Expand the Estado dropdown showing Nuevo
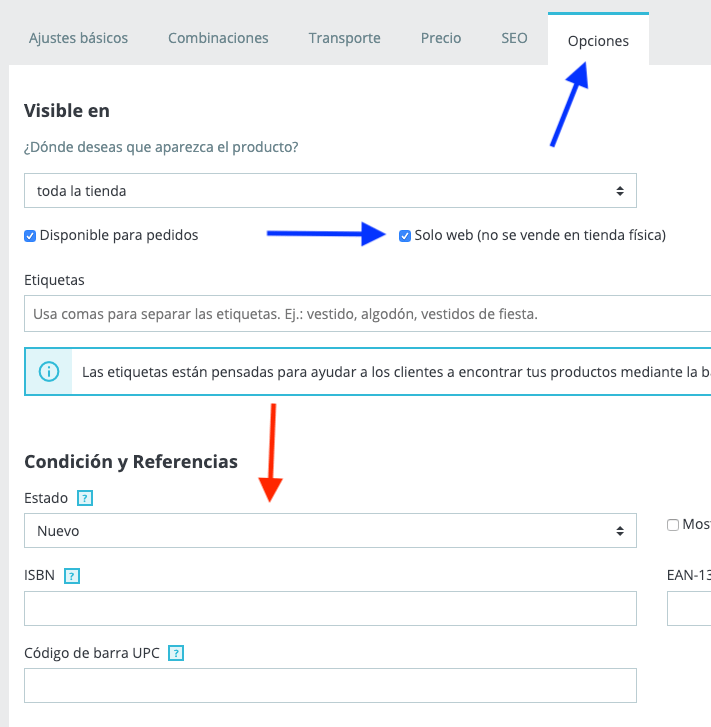Screen dimensions: 711x727 point(330,530)
